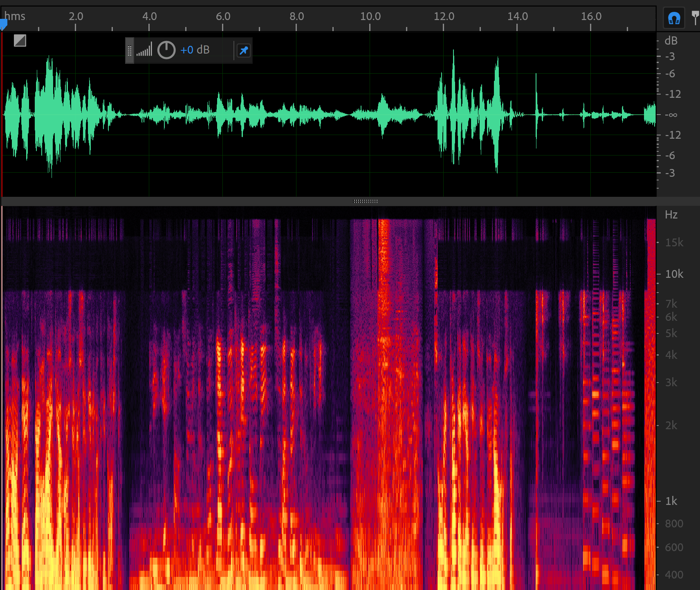Toggle the snapping magnet icon
This screenshot has width=700, height=590.
point(674,18)
